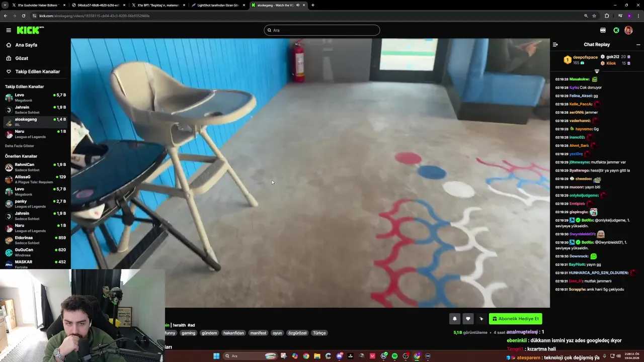Open Megabonk category under Levo

coord(24,100)
